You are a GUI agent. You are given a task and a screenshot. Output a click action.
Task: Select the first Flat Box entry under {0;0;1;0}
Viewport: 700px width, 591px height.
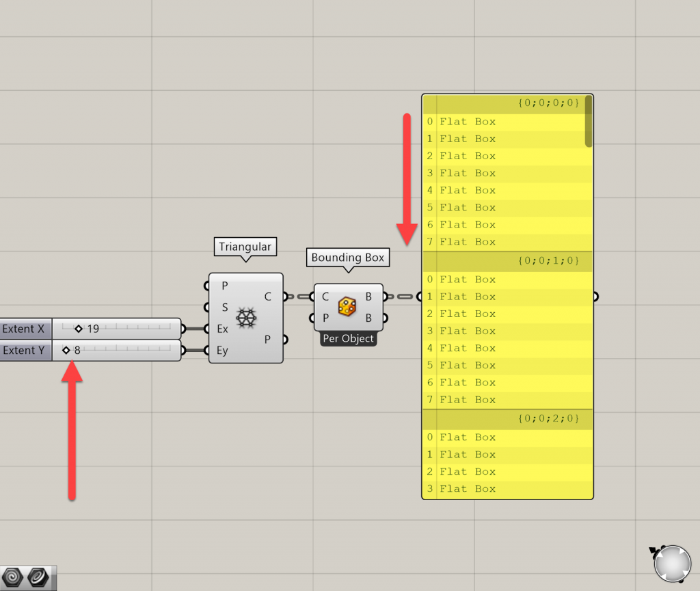(x=468, y=279)
